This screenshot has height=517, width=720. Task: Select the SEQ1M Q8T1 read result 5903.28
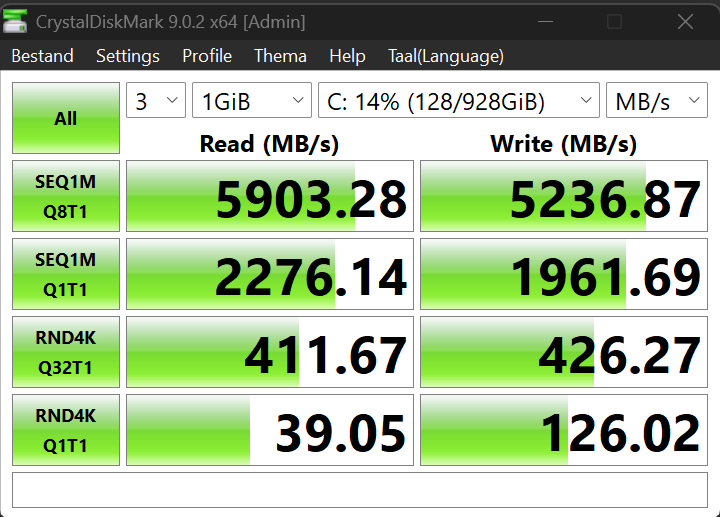[x=270, y=196]
